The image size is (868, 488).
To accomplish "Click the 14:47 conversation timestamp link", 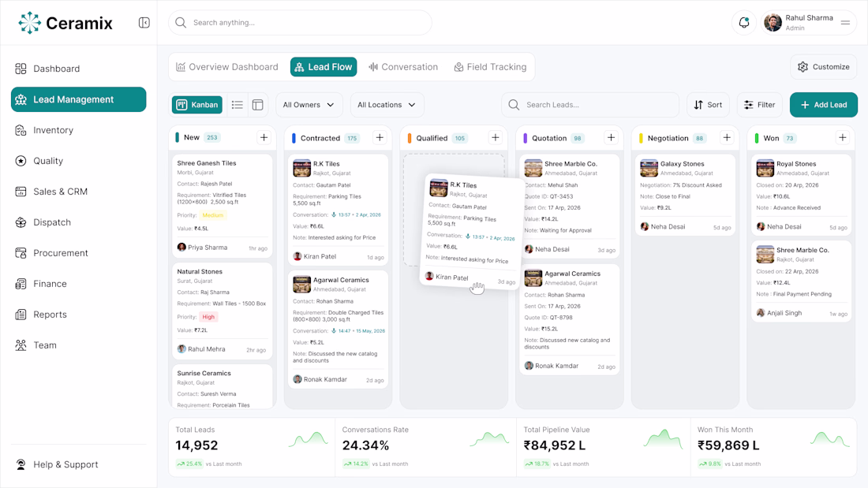I will click(x=358, y=331).
